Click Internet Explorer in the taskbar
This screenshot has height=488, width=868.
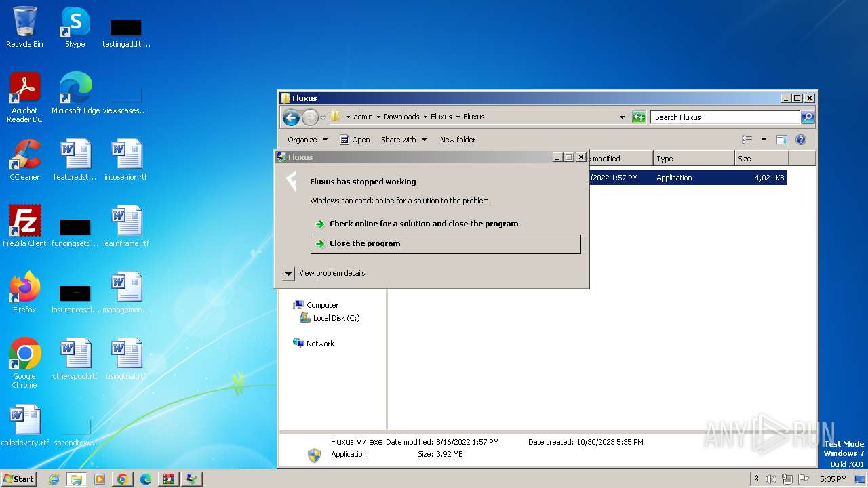coord(54,479)
